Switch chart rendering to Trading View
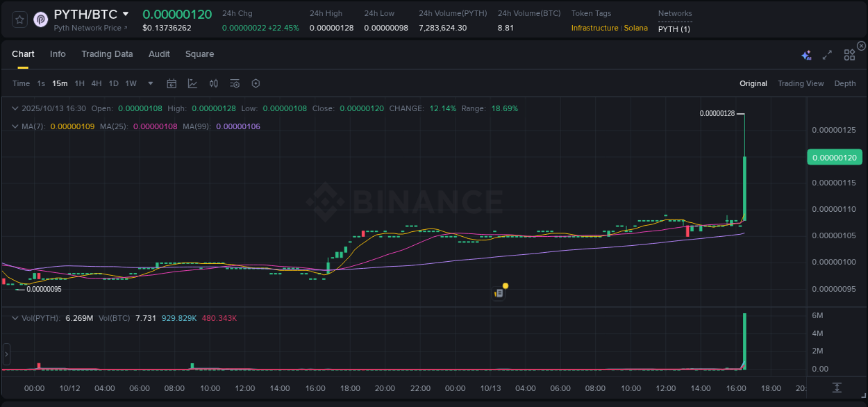The image size is (868, 407). 801,83
